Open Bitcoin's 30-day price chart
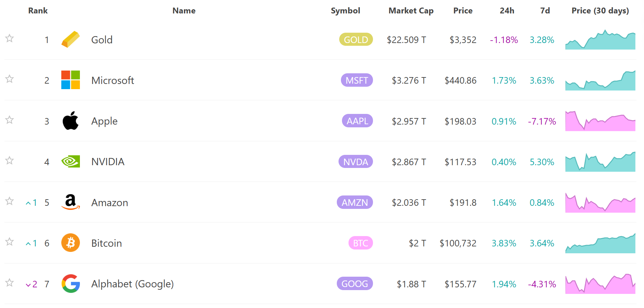 (600, 243)
